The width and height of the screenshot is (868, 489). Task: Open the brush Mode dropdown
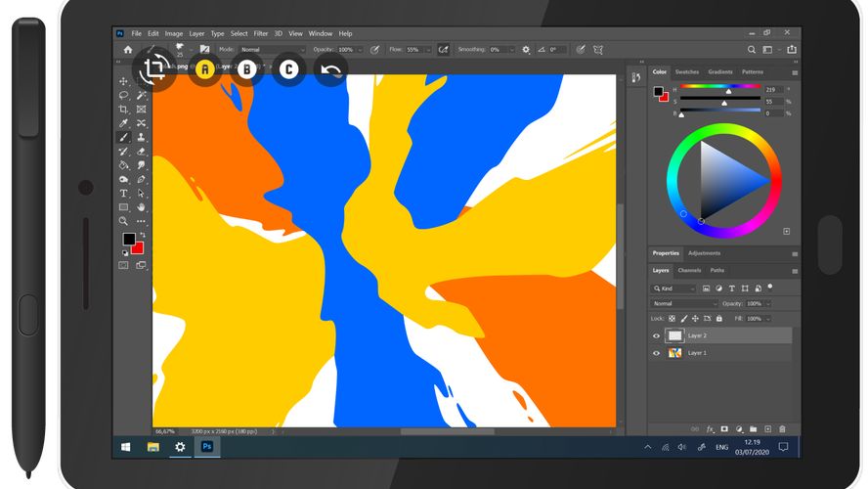(272, 49)
